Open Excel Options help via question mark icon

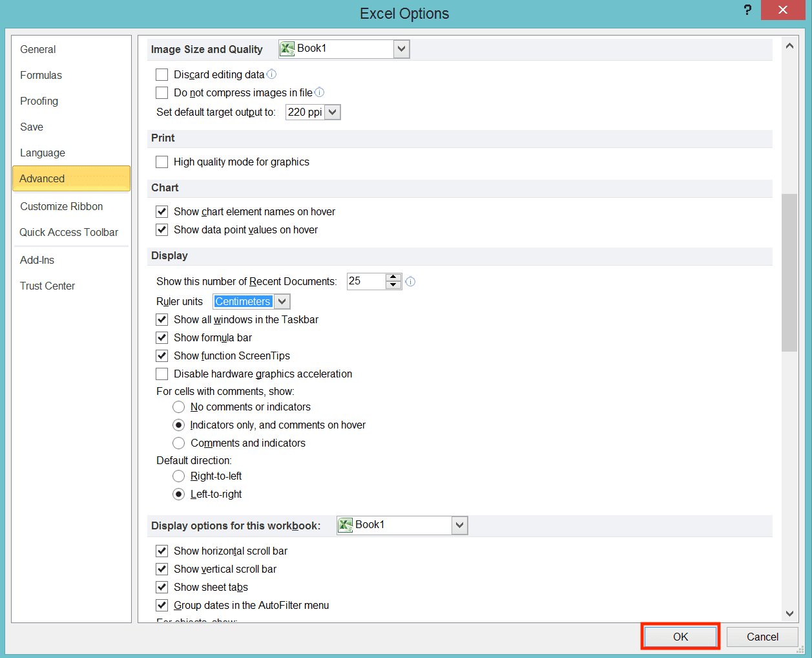747,10
